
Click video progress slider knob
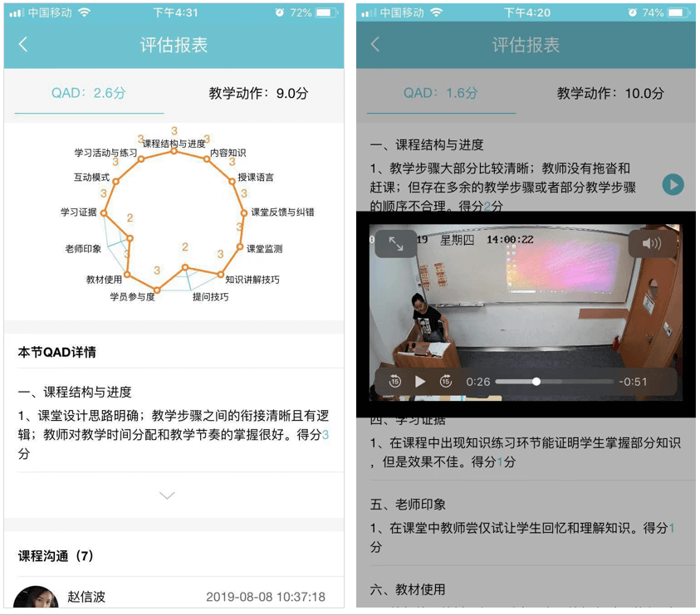point(536,382)
